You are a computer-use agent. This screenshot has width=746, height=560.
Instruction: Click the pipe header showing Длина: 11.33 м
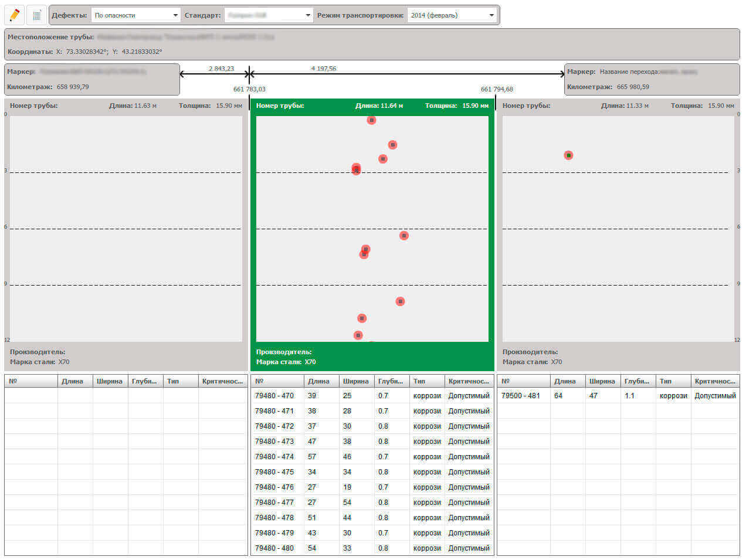coord(619,106)
